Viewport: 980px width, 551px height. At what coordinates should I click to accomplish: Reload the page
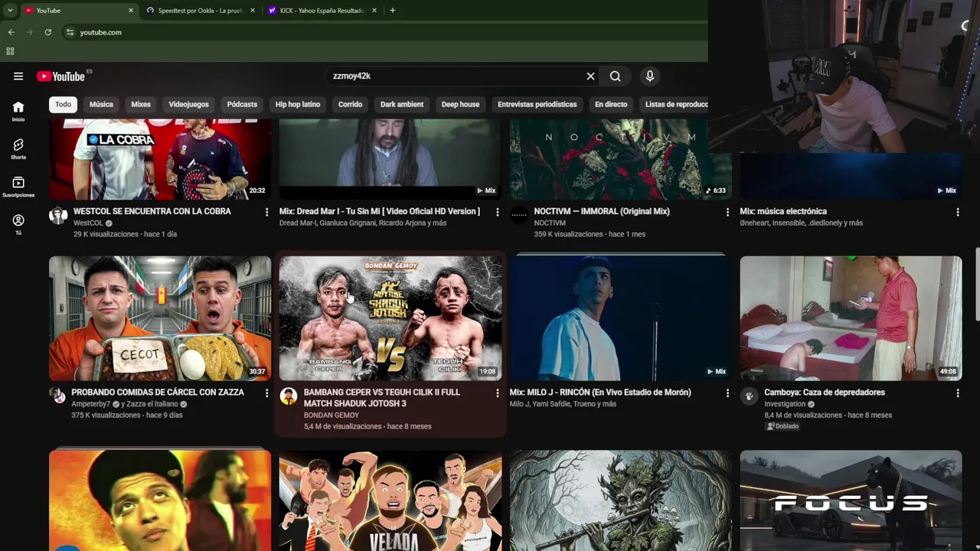(x=47, y=32)
